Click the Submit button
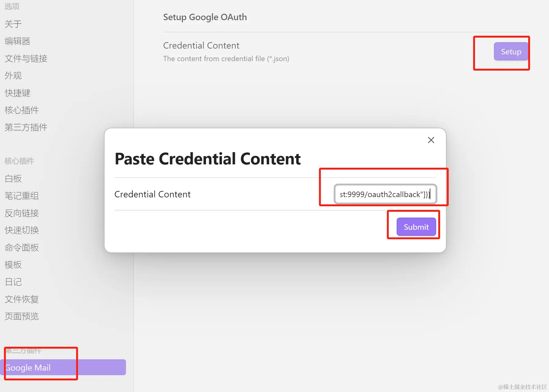 click(416, 227)
